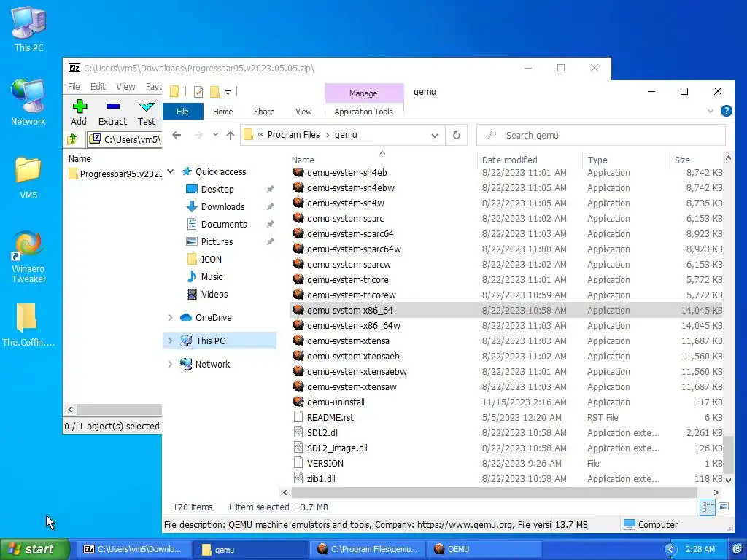Click the horizontal scrollbar in file list
The width and height of the screenshot is (747, 560).
pyautogui.click(x=494, y=492)
